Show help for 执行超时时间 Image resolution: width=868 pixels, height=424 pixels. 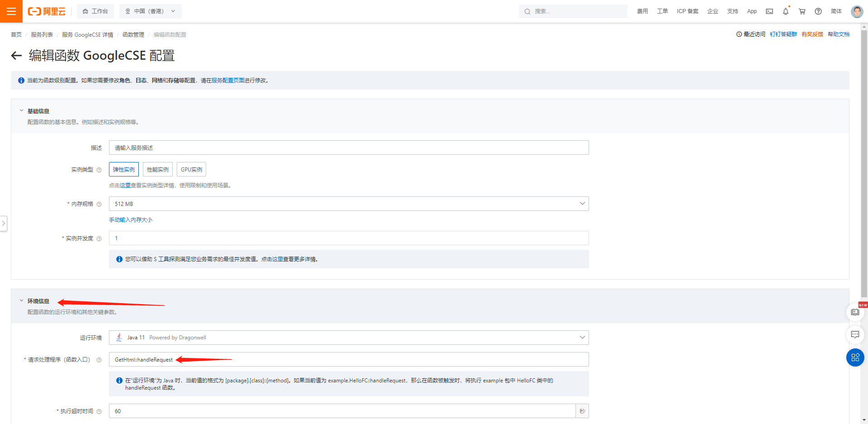[99, 411]
